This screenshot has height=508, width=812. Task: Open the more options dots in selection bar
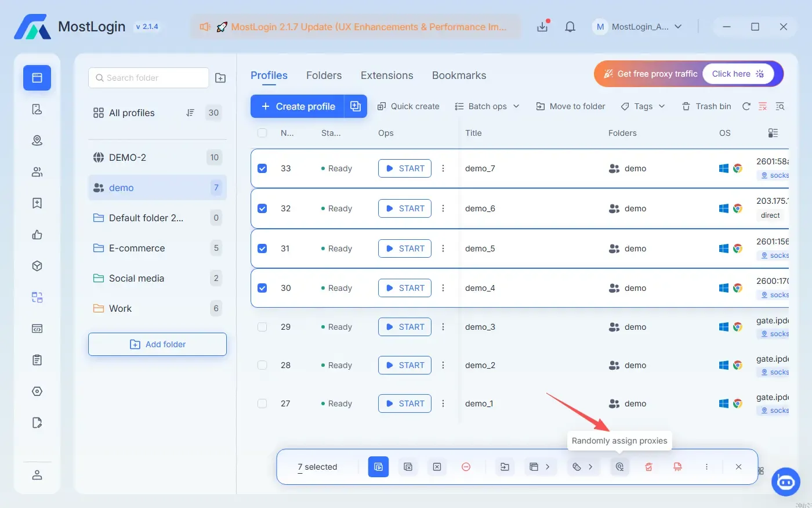click(x=706, y=467)
